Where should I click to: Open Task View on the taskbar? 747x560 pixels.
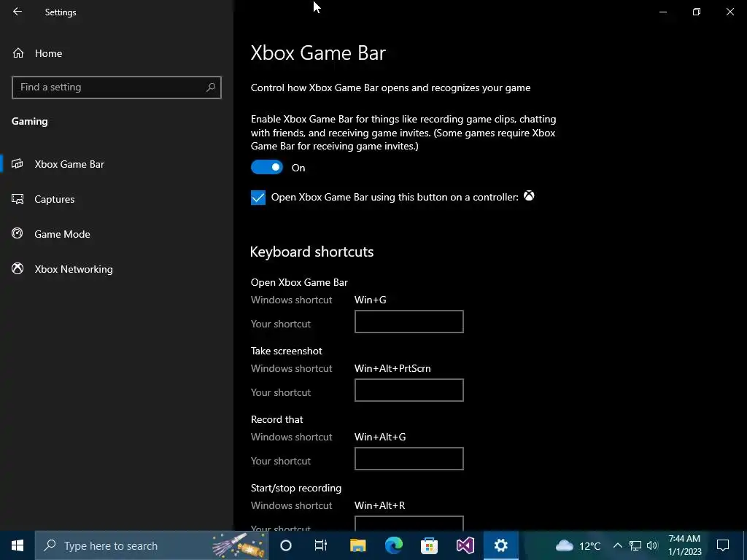click(x=321, y=545)
